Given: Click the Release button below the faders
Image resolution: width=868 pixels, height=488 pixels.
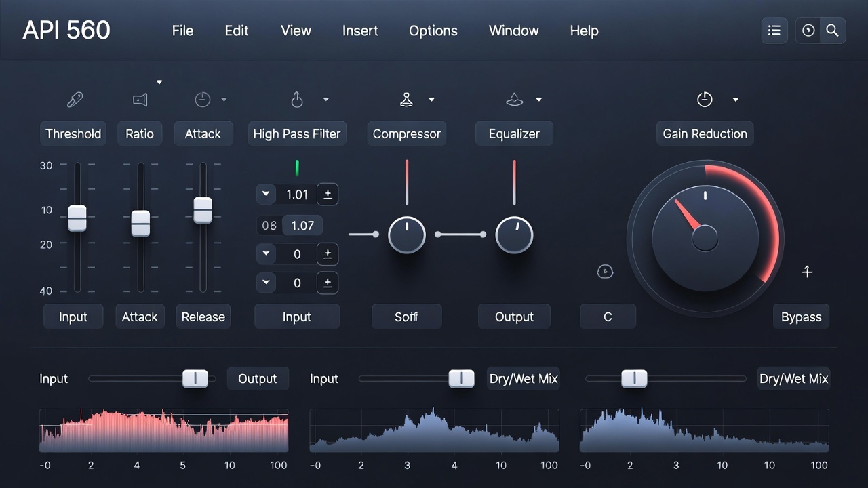Looking at the screenshot, I should click(203, 317).
